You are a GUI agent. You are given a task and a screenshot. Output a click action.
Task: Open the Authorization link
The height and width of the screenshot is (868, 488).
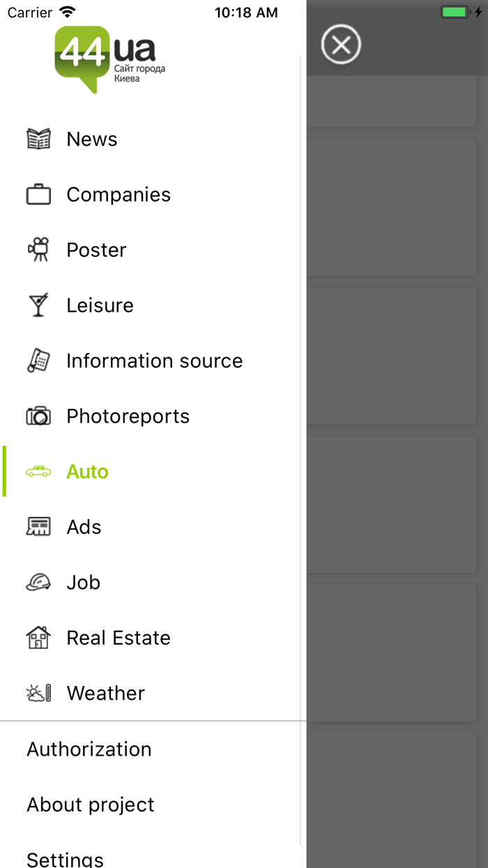click(x=89, y=749)
